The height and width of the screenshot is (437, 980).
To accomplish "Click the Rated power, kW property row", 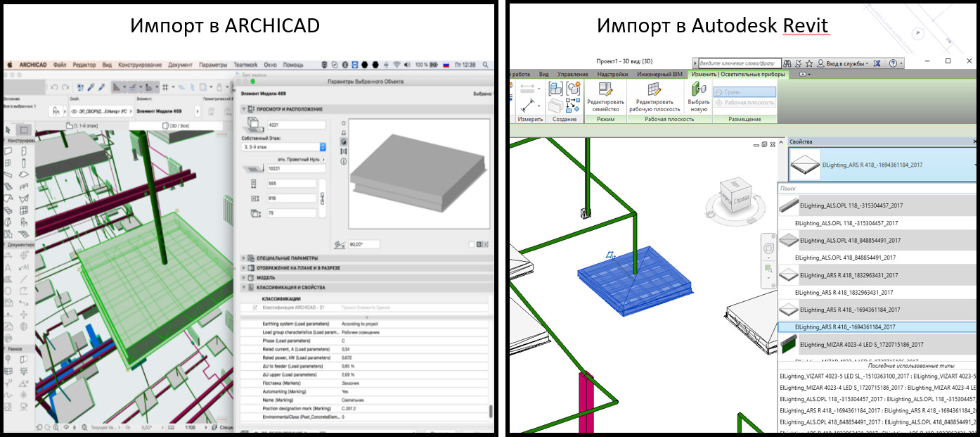I will click(x=366, y=357).
